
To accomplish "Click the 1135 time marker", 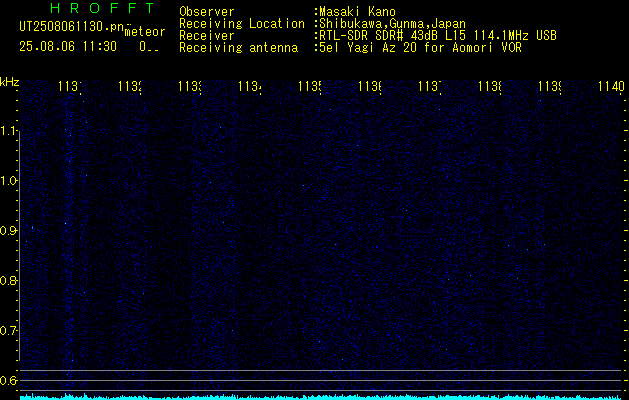I will click(310, 86).
